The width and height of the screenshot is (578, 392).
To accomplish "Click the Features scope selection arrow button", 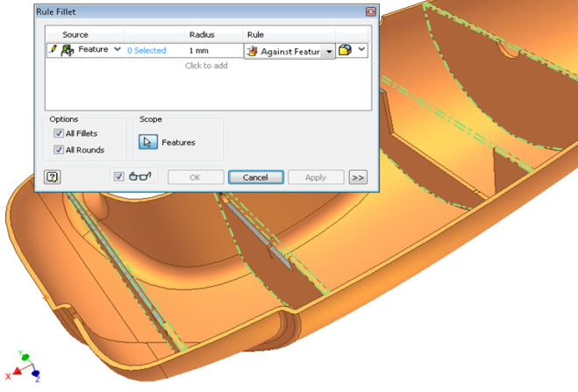I will click(148, 142).
